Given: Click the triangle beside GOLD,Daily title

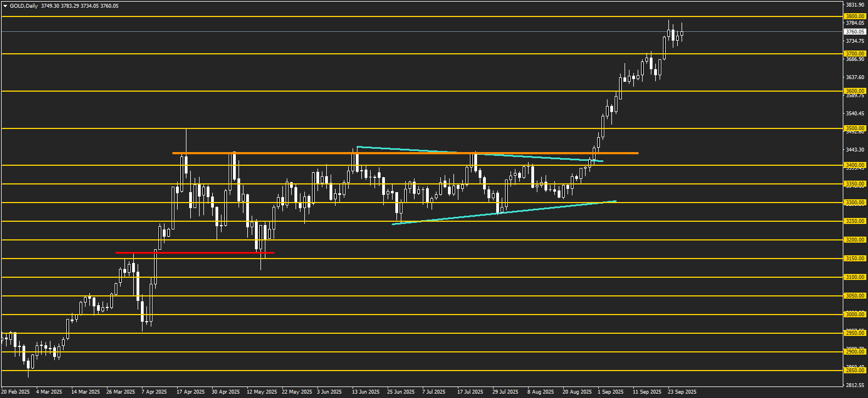Looking at the screenshot, I should point(5,6).
